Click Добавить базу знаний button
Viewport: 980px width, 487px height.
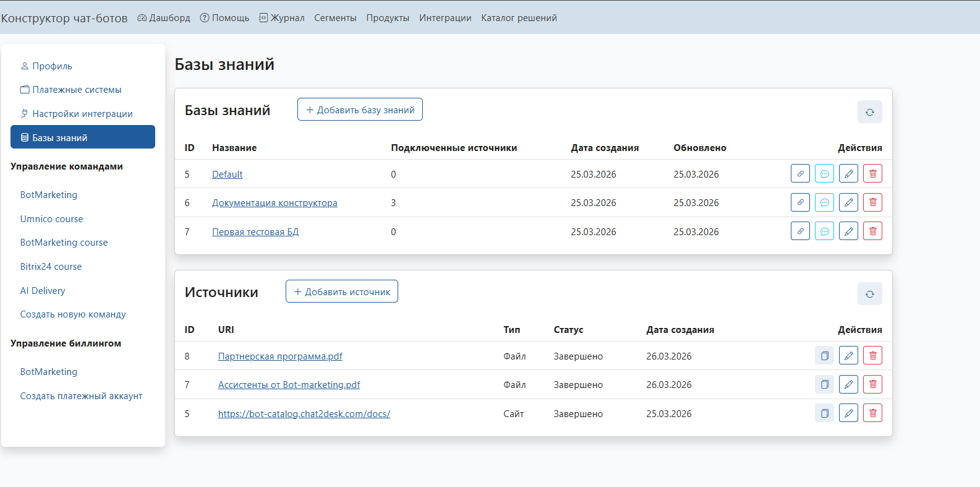coord(360,110)
